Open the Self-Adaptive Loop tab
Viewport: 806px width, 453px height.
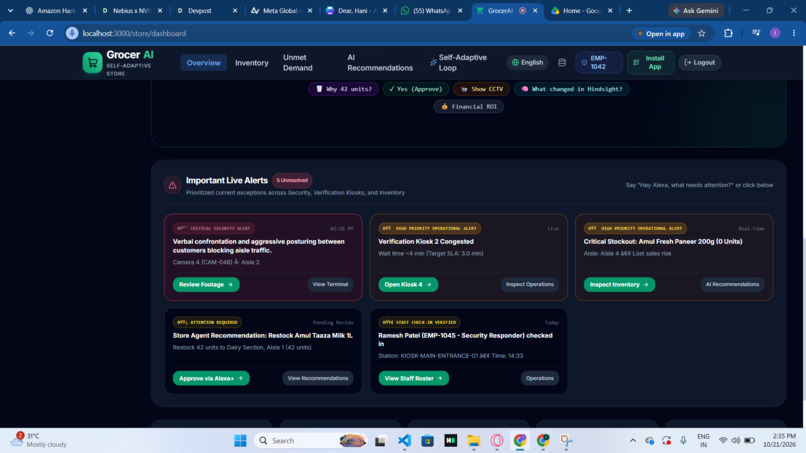pos(459,63)
